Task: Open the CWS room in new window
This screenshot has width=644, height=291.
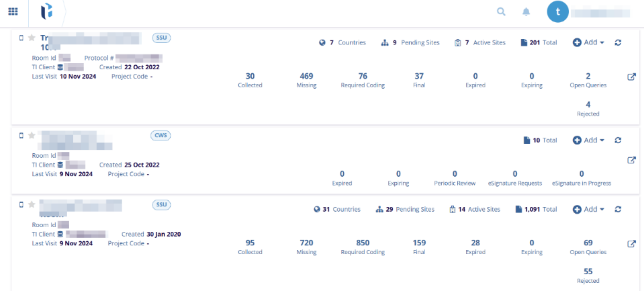Action: [631, 160]
